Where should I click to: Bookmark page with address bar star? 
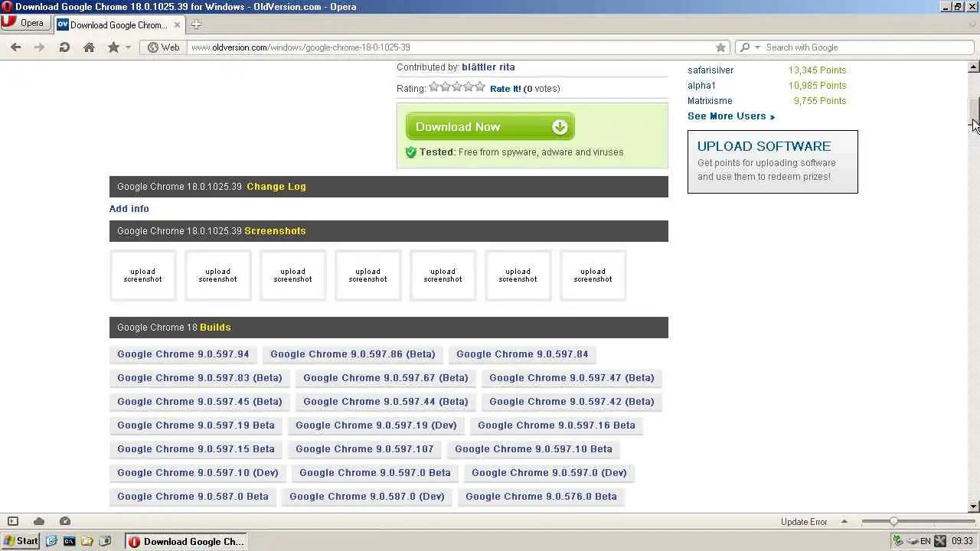pyautogui.click(x=720, y=47)
